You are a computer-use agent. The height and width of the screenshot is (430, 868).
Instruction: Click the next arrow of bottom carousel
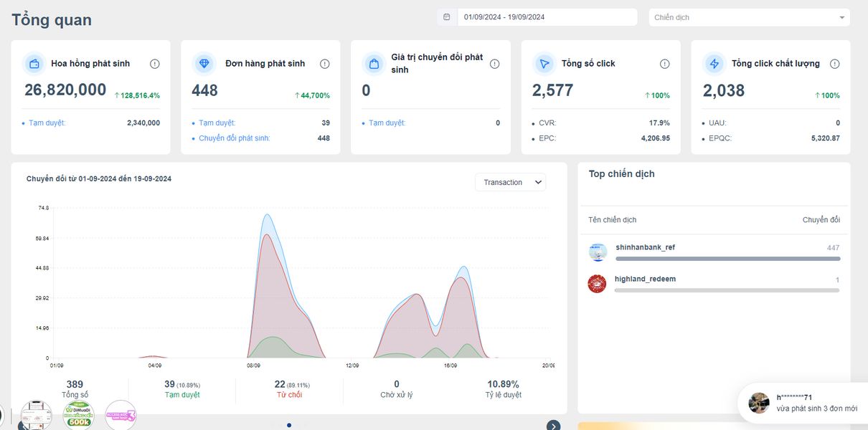point(553,425)
